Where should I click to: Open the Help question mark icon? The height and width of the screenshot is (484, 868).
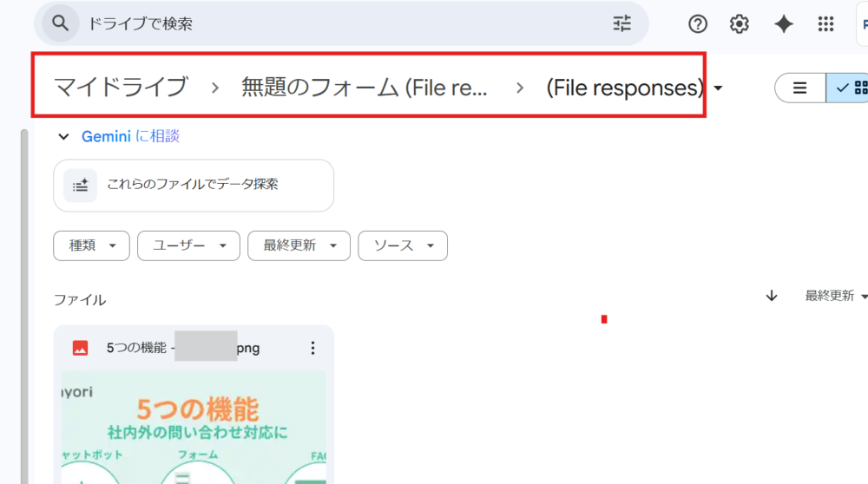[x=698, y=24]
